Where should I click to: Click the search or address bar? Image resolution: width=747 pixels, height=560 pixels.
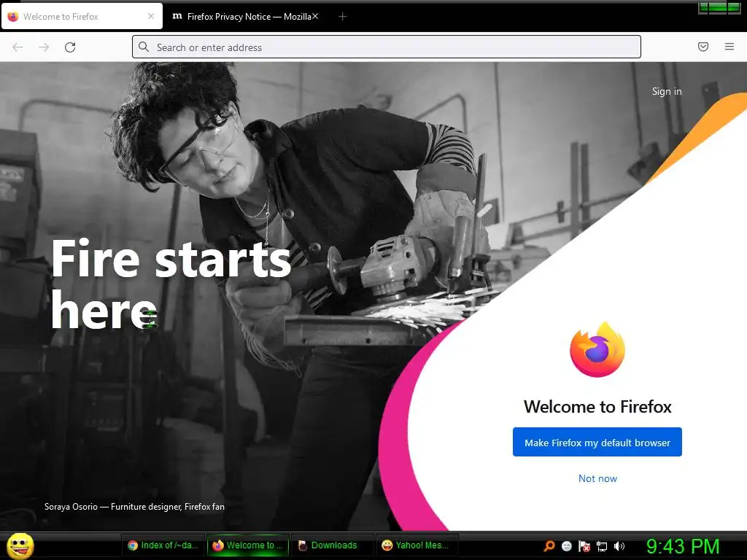pos(387,47)
